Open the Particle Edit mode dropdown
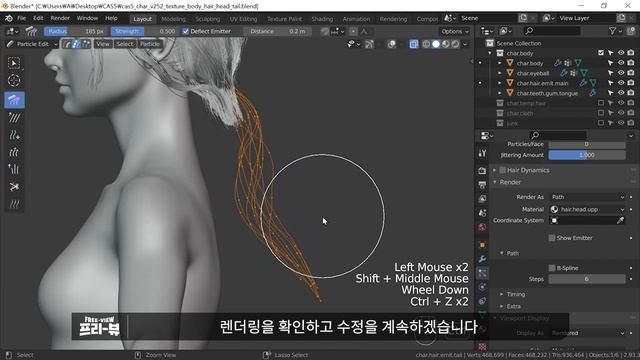 (32, 44)
